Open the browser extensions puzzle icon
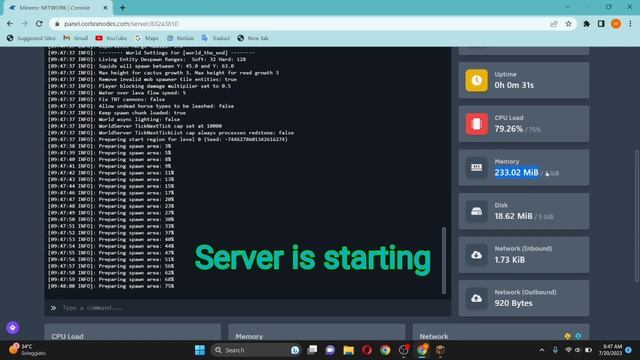 [587, 24]
